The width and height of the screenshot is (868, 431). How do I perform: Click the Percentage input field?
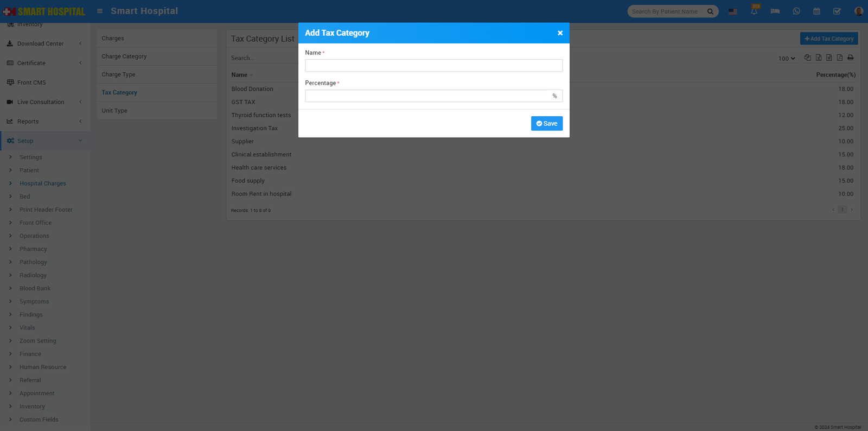coord(427,96)
